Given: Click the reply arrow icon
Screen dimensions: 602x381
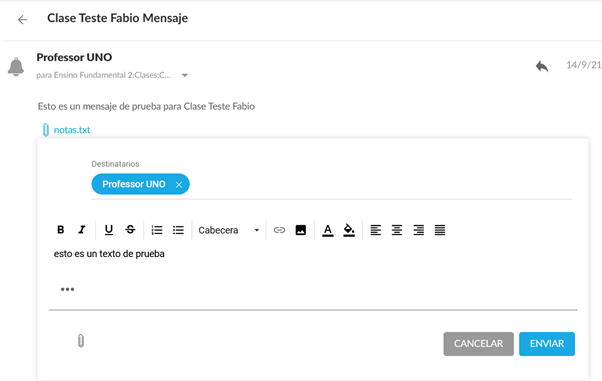Looking at the screenshot, I should (542, 66).
